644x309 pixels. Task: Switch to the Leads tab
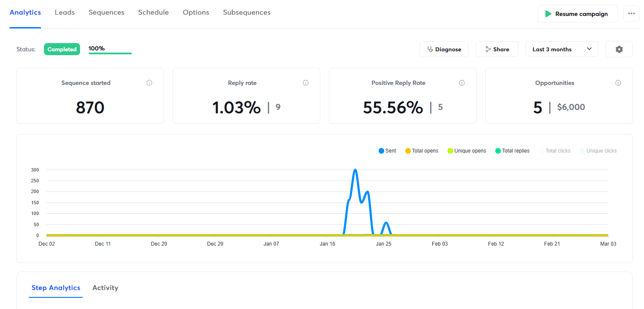65,12
